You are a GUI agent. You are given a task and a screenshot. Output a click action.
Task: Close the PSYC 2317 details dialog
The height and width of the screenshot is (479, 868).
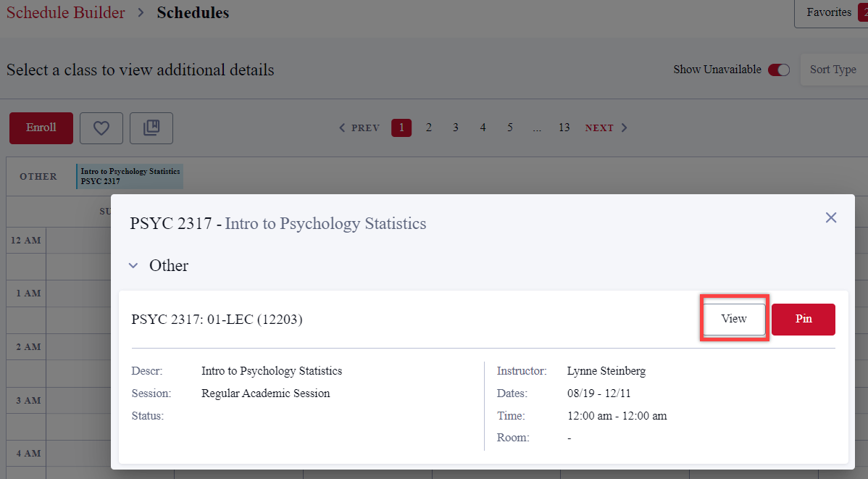click(x=831, y=217)
